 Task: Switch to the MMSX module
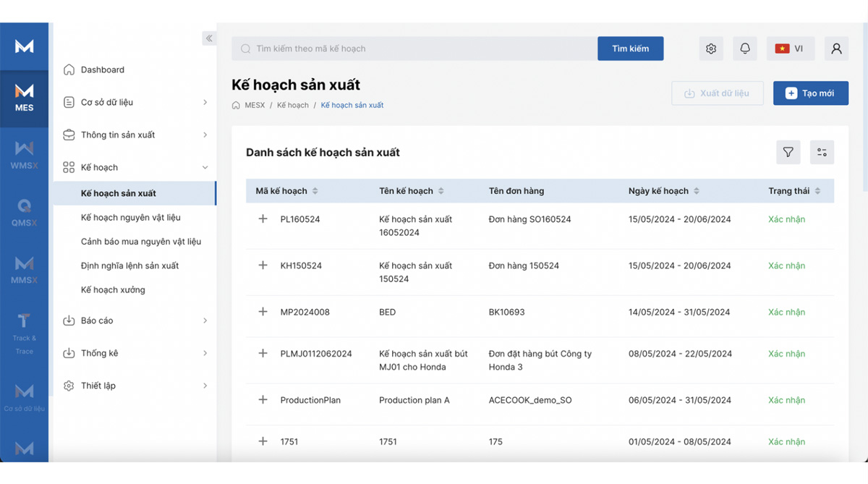click(24, 271)
